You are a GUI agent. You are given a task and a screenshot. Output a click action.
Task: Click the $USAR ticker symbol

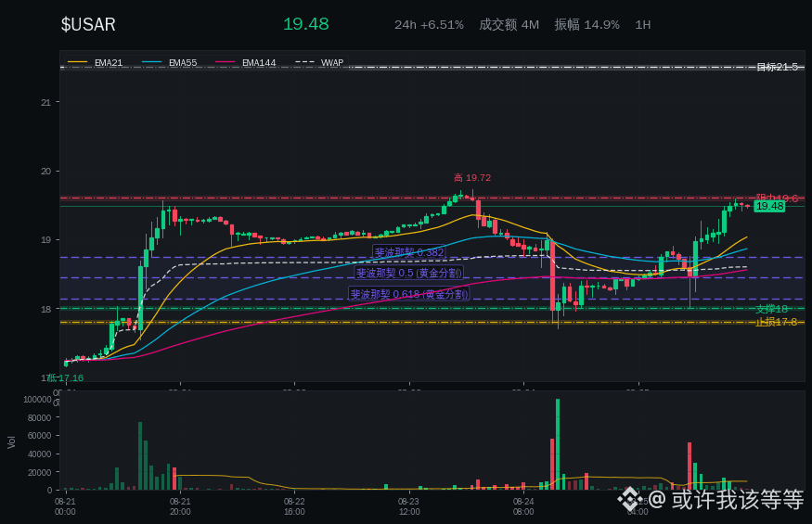click(88, 24)
